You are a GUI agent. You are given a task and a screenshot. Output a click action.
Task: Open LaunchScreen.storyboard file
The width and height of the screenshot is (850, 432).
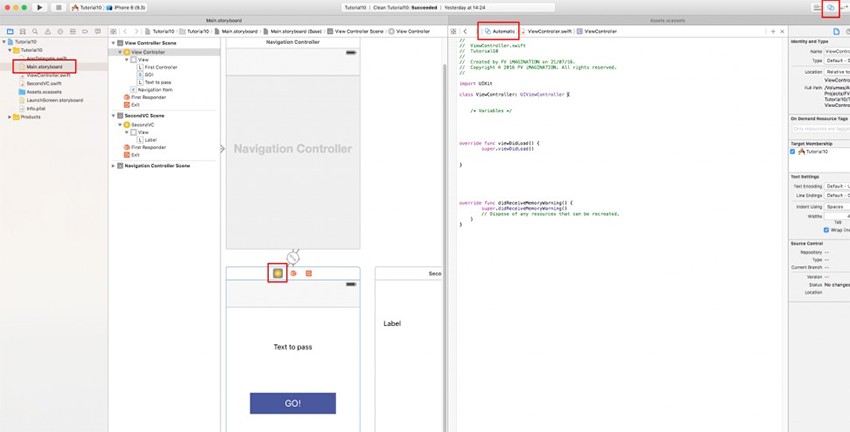pos(50,100)
